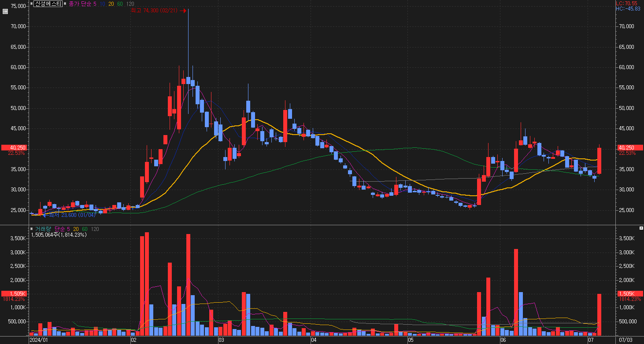The height and width of the screenshot is (344, 644).
Task: Select the 신성에스티 stock name label
Action: tap(48, 4)
